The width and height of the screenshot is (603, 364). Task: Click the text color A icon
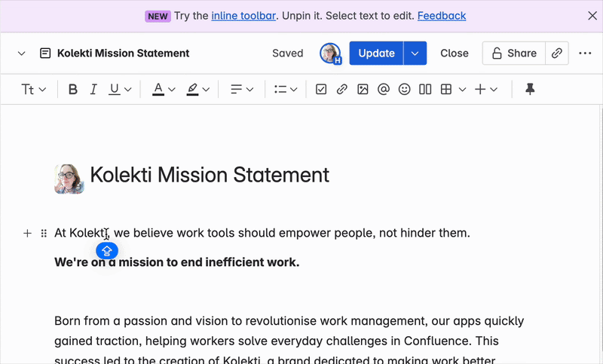158,90
